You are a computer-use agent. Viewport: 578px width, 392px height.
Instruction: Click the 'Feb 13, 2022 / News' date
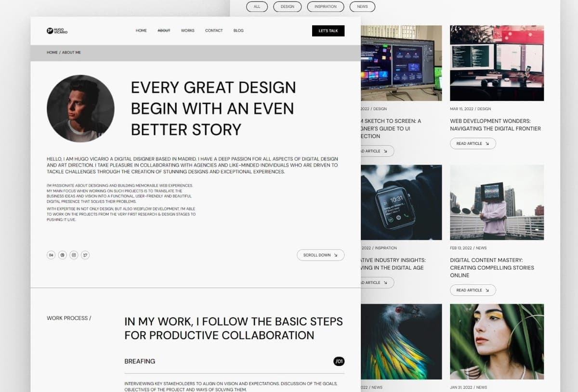(x=468, y=248)
